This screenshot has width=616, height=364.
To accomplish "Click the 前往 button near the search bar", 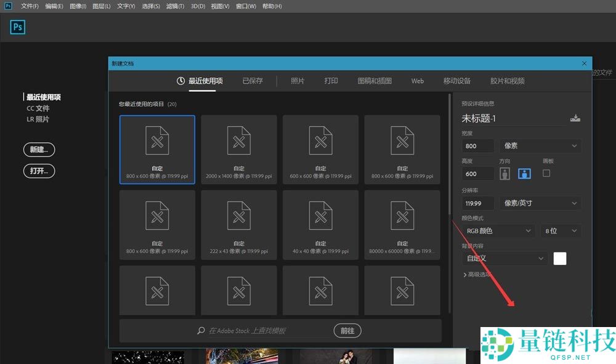I will click(x=347, y=331).
